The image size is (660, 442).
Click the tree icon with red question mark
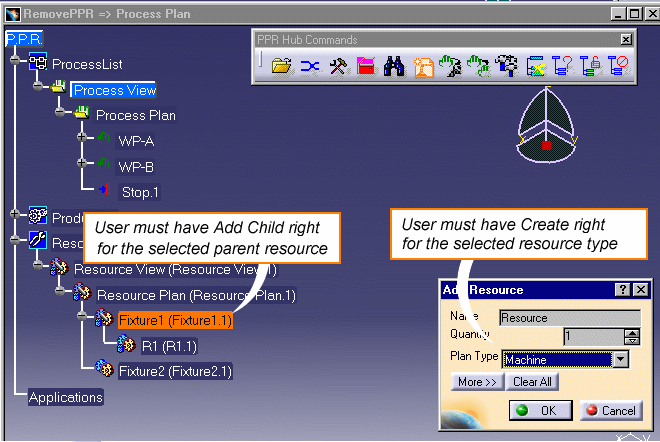pos(562,67)
